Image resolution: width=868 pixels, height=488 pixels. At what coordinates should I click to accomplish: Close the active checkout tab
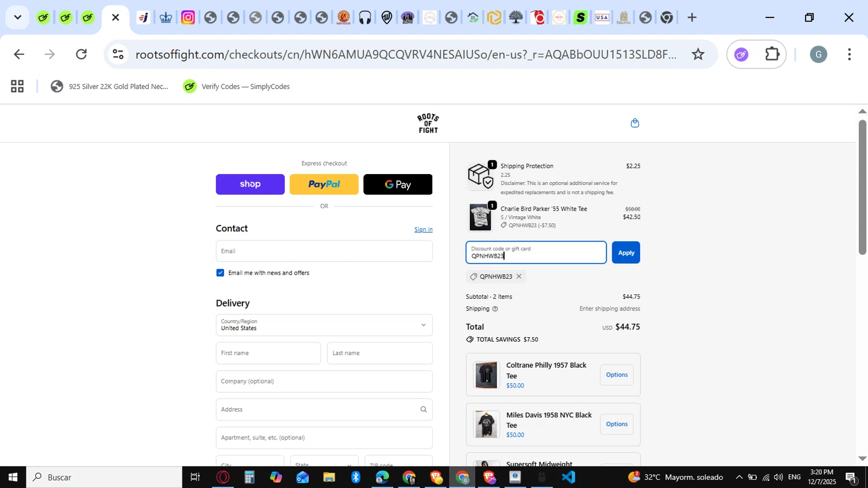pos(115,17)
